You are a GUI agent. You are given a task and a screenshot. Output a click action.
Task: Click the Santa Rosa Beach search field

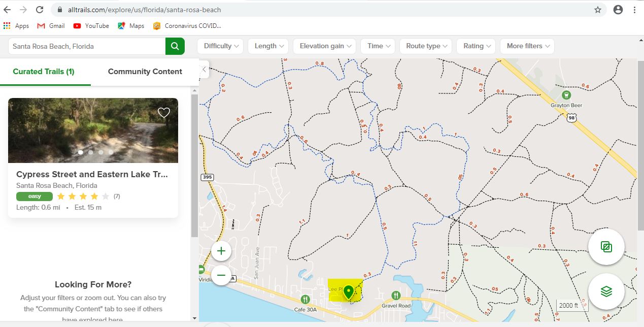pos(86,46)
